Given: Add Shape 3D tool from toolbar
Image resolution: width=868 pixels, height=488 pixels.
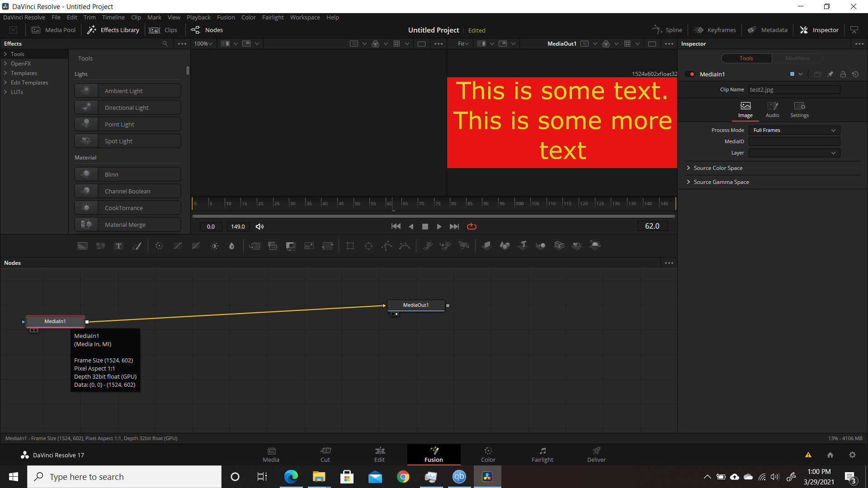Looking at the screenshot, I should [505, 245].
